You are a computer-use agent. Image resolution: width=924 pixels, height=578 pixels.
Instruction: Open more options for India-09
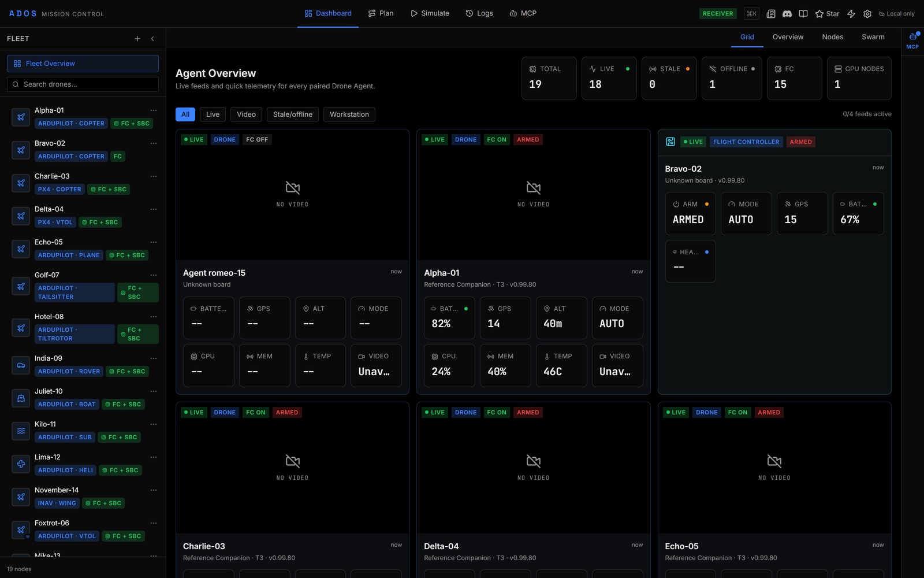pyautogui.click(x=154, y=358)
